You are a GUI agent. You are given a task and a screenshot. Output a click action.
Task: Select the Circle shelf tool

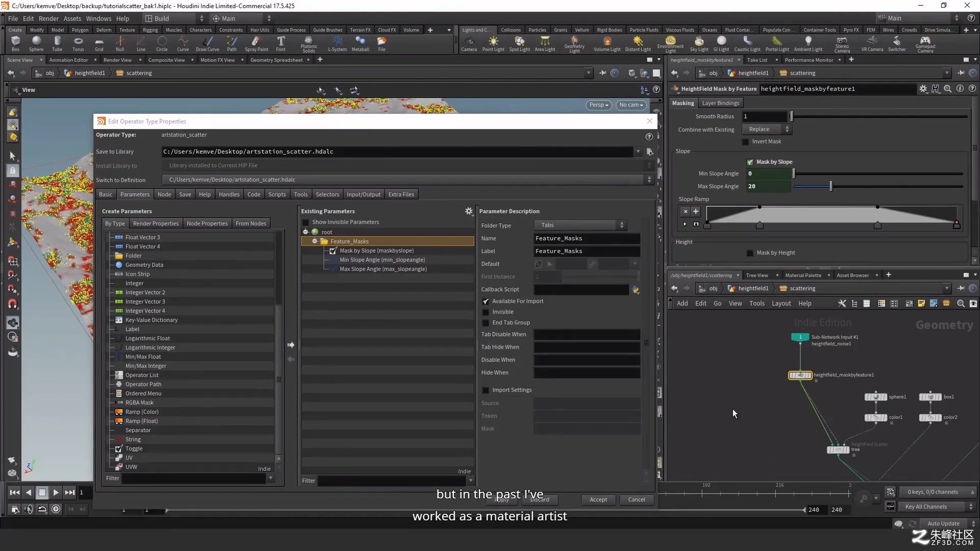[162, 43]
